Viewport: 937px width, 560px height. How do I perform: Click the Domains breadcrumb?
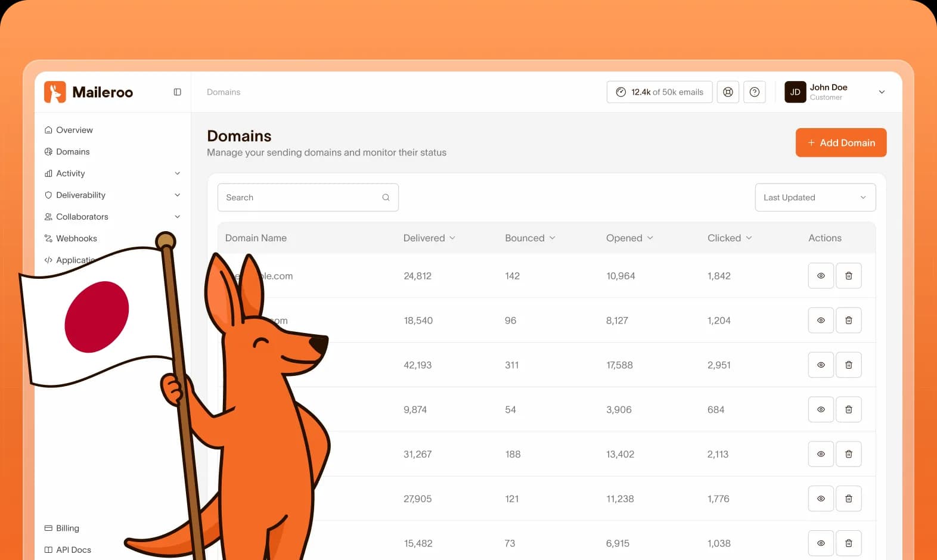point(224,92)
